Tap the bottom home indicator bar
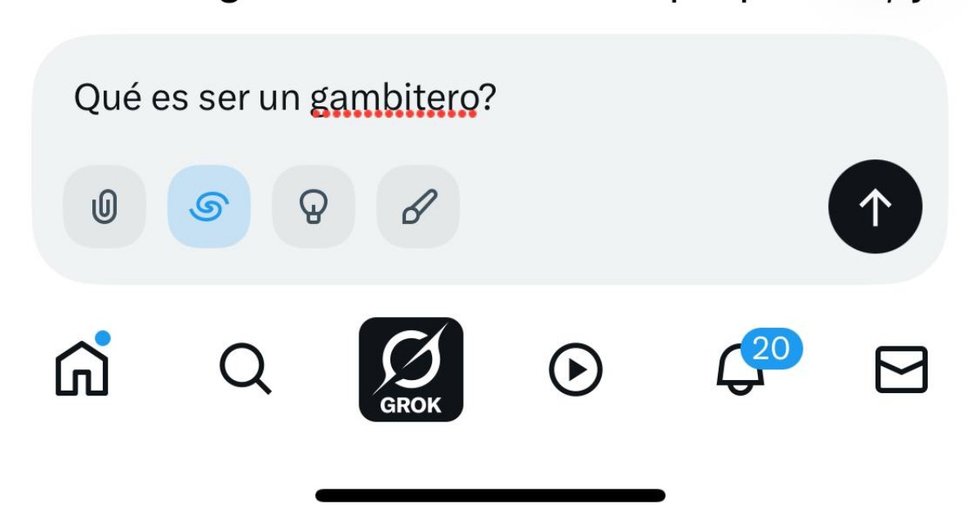Viewport: 980px width, 523px height. point(490,495)
